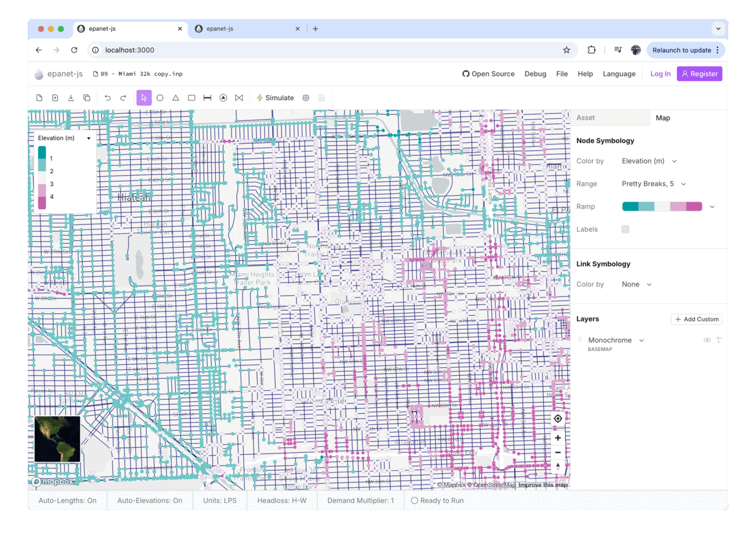Zoom out on the map
The image size is (756, 547).
coord(558,452)
